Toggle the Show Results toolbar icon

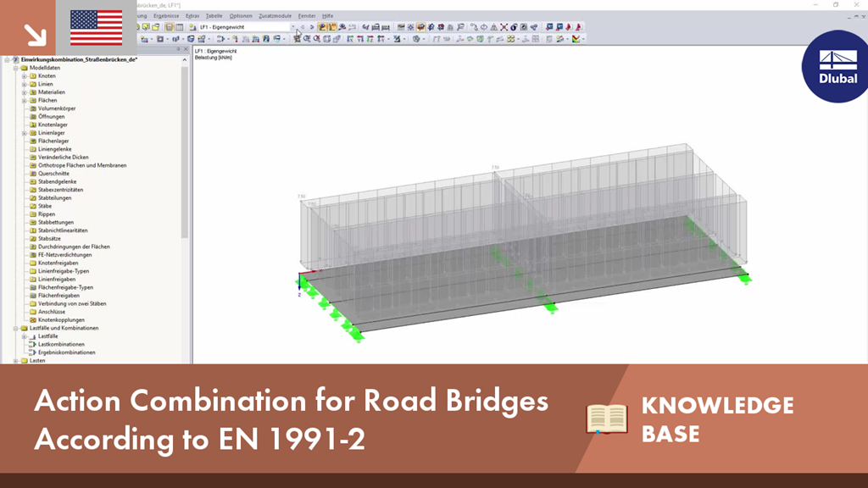click(x=342, y=26)
